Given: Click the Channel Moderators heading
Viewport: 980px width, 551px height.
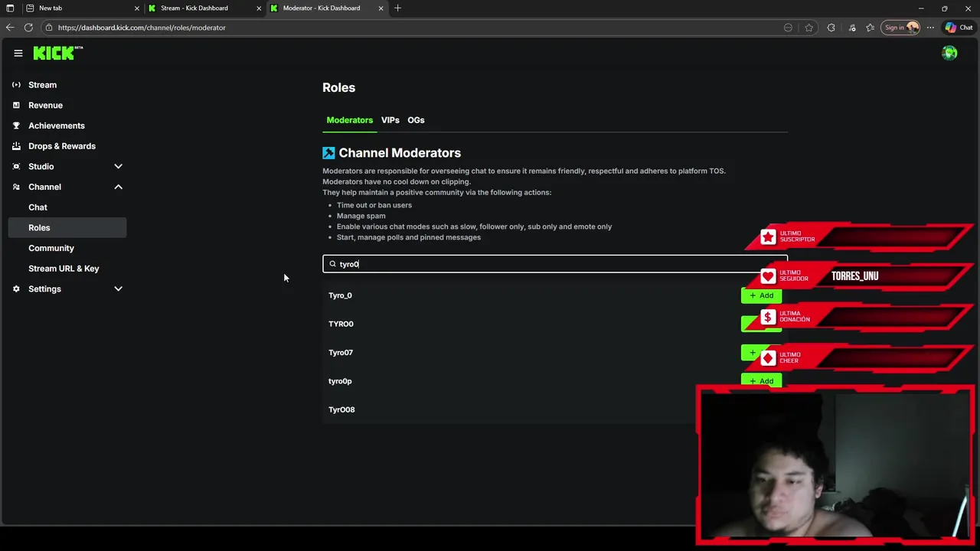Looking at the screenshot, I should [400, 153].
